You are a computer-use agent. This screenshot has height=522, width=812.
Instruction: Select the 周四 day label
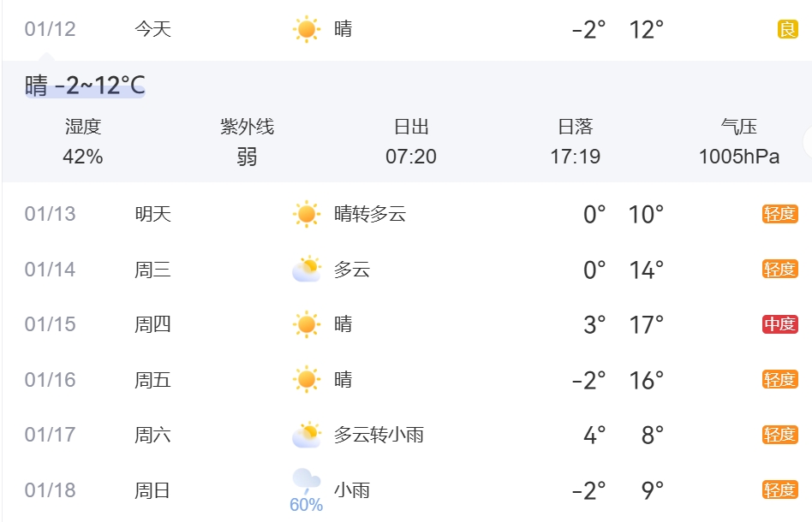click(x=152, y=324)
